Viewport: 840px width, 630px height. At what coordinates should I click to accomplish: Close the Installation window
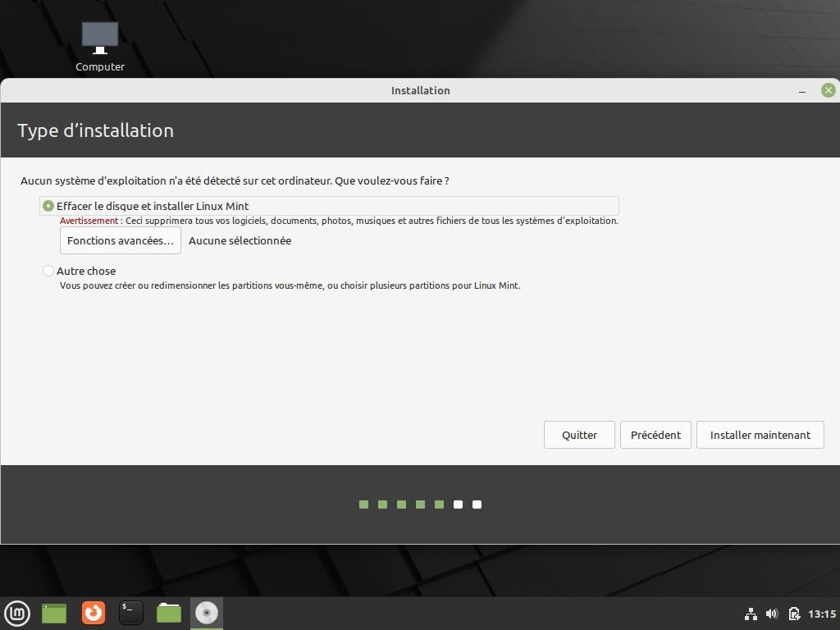pyautogui.click(x=829, y=90)
